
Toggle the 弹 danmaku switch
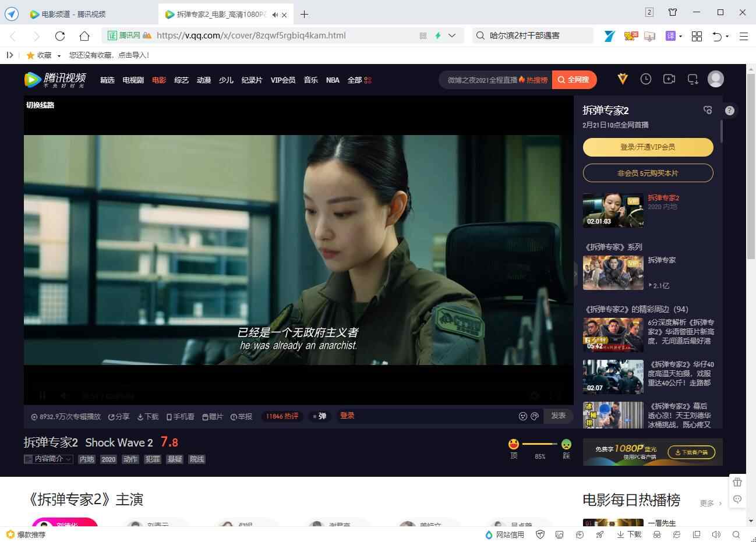(x=320, y=416)
